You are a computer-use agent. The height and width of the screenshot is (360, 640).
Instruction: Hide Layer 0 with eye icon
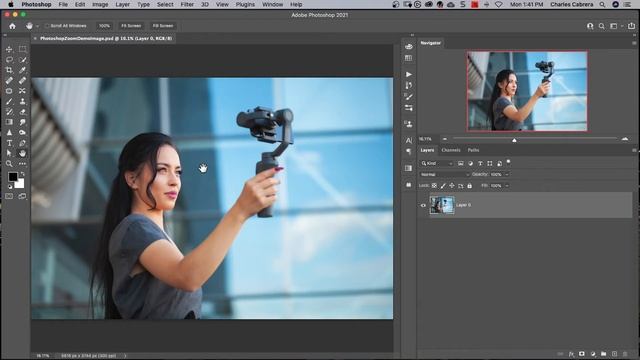[423, 205]
